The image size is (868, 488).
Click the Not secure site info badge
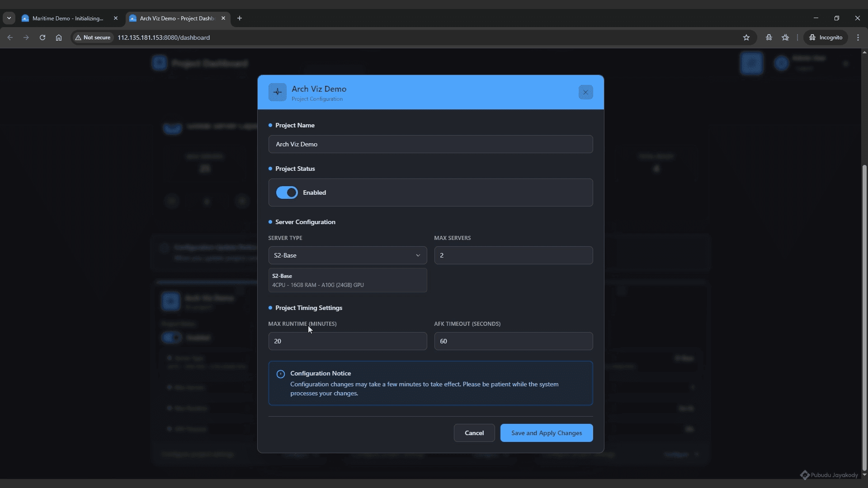(93, 38)
